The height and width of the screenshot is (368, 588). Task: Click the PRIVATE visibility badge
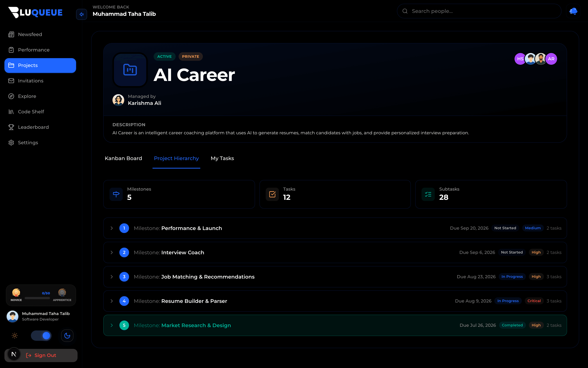click(x=191, y=56)
